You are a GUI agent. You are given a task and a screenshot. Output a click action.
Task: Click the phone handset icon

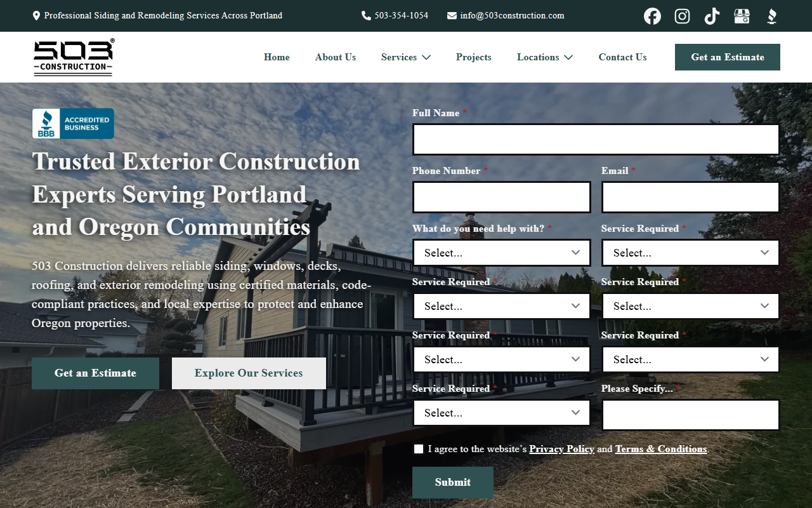coord(366,16)
